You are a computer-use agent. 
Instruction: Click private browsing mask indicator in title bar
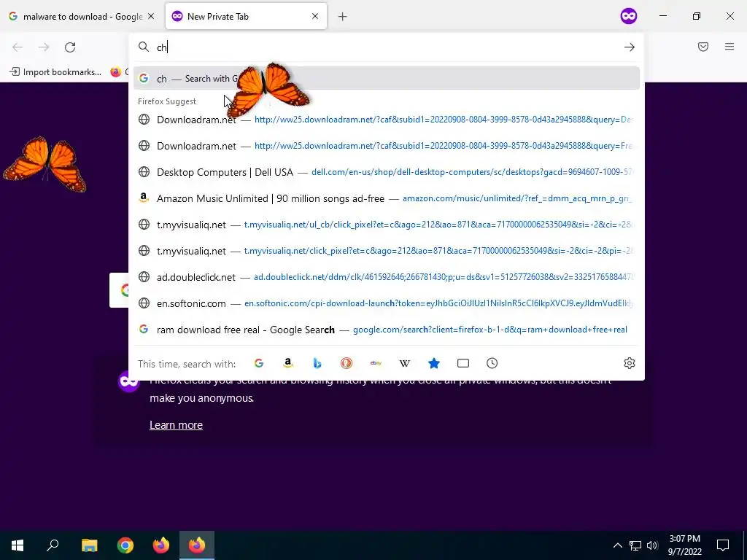pyautogui.click(x=628, y=16)
